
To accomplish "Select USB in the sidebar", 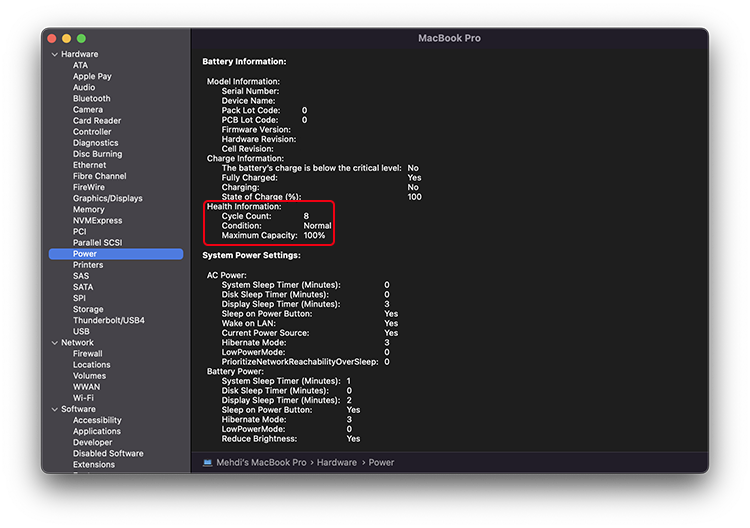I will coord(81,331).
